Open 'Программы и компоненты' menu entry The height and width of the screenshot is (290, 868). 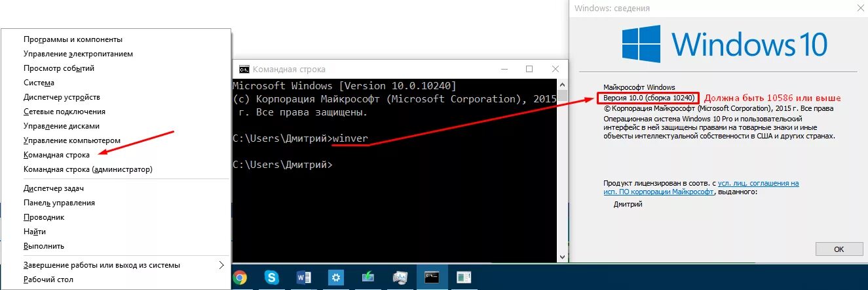pyautogui.click(x=73, y=39)
